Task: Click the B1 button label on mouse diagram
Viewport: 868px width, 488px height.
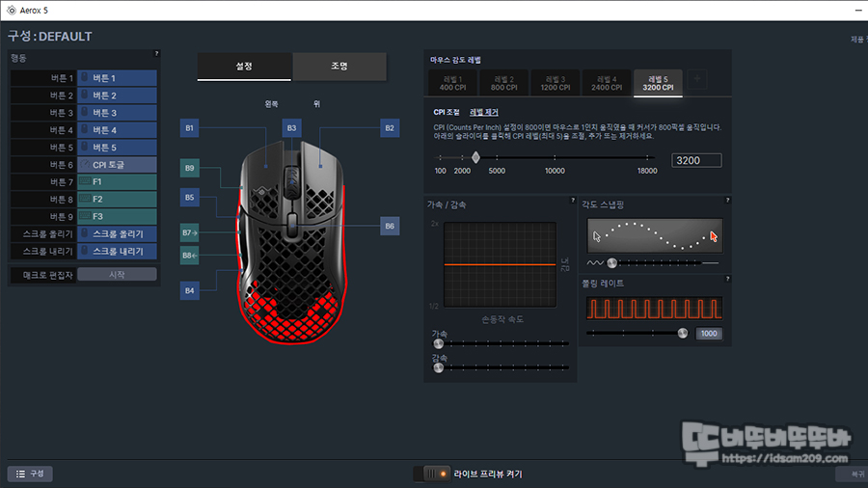Action: (x=189, y=128)
